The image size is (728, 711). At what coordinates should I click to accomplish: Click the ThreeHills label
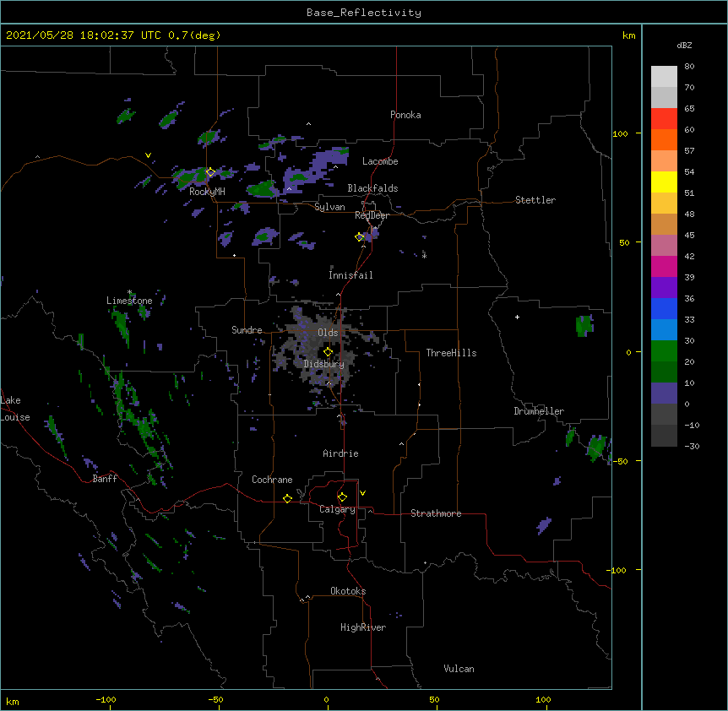[x=451, y=353]
